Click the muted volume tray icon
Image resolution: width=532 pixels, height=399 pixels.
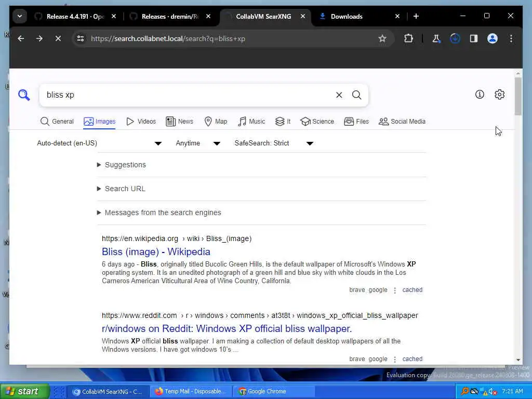(493, 392)
